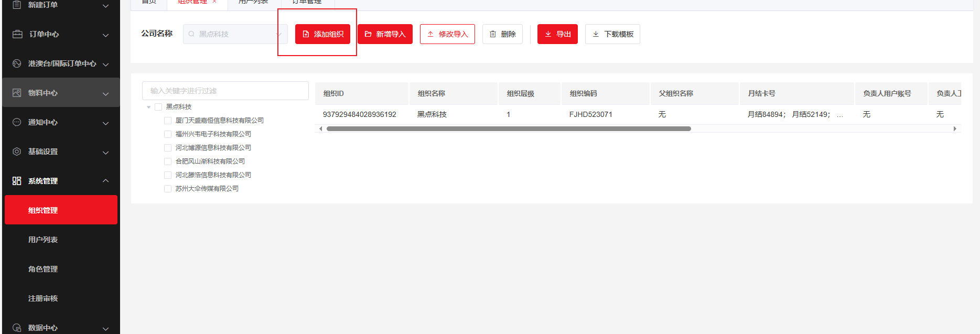Click the folder icon on 新增导入
Image resolution: width=980 pixels, height=334 pixels.
point(368,34)
